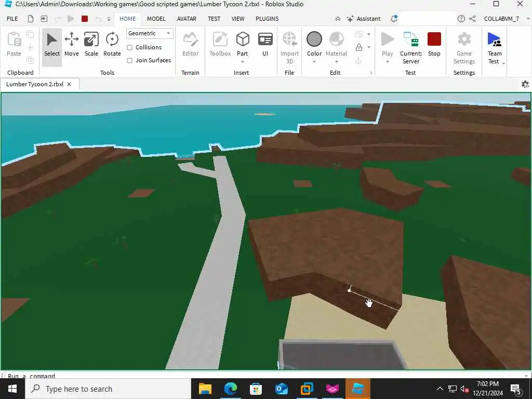The height and width of the screenshot is (399, 532).
Task: Click the group icon in Edit group
Action: point(359,34)
